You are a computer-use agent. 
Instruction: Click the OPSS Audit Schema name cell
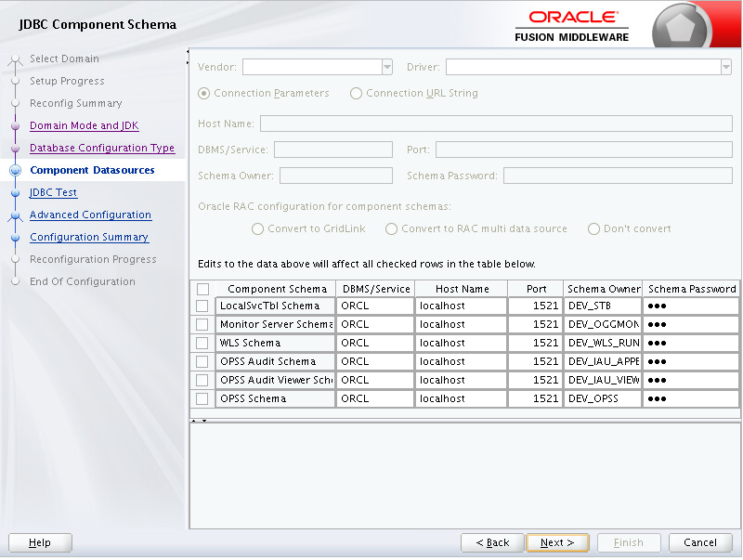click(x=275, y=361)
